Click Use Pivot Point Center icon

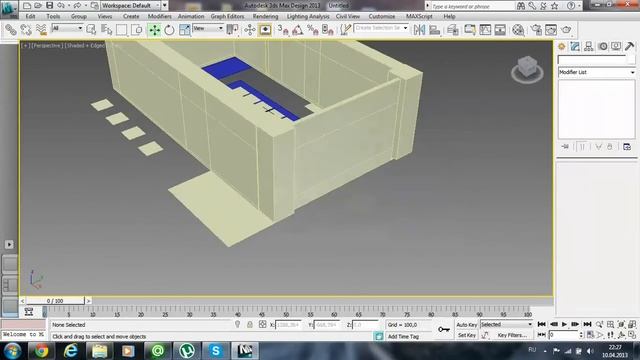tap(232, 29)
